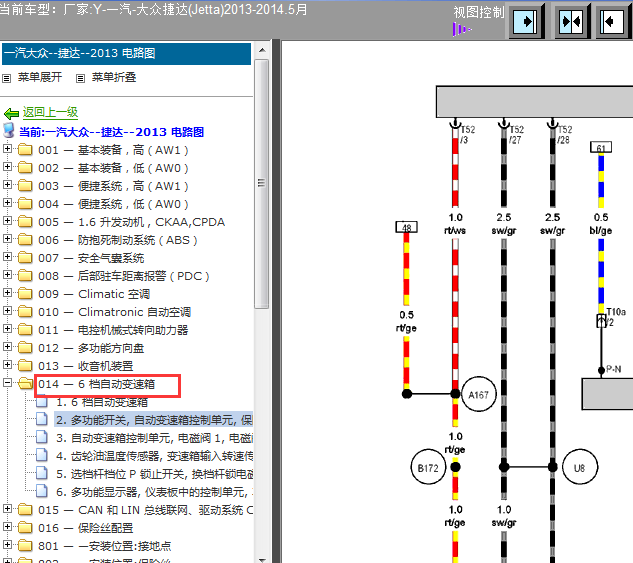Expand folder 004 便捷系统 低 (AW0)

coord(7,202)
